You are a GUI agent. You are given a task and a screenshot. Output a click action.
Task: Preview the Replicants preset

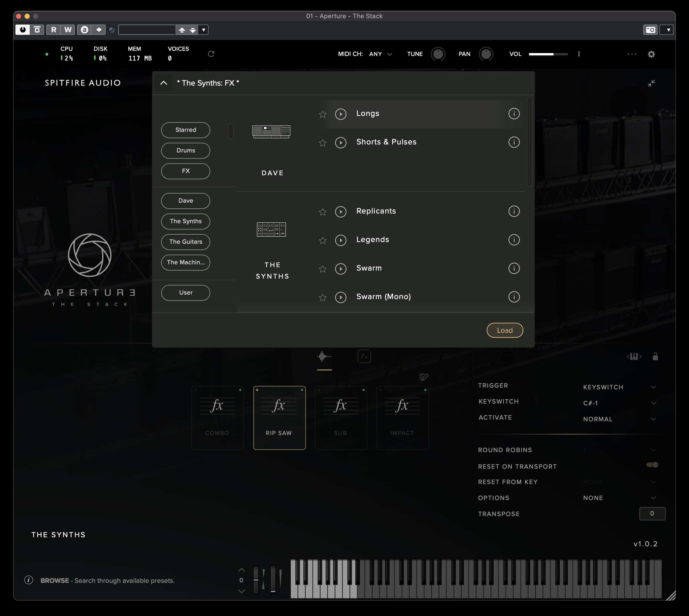pos(341,212)
